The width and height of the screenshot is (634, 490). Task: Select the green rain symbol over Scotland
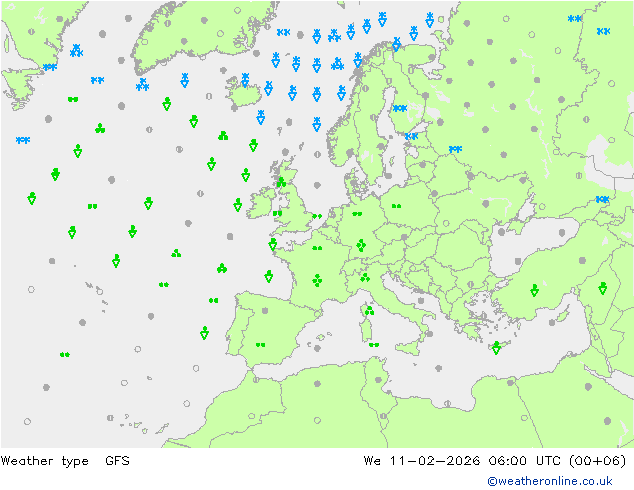[281, 182]
